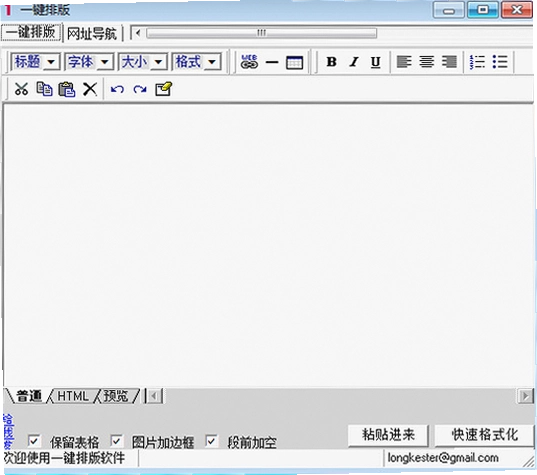Click the 粘贴进来 button
This screenshot has width=537, height=475.
[x=388, y=435]
